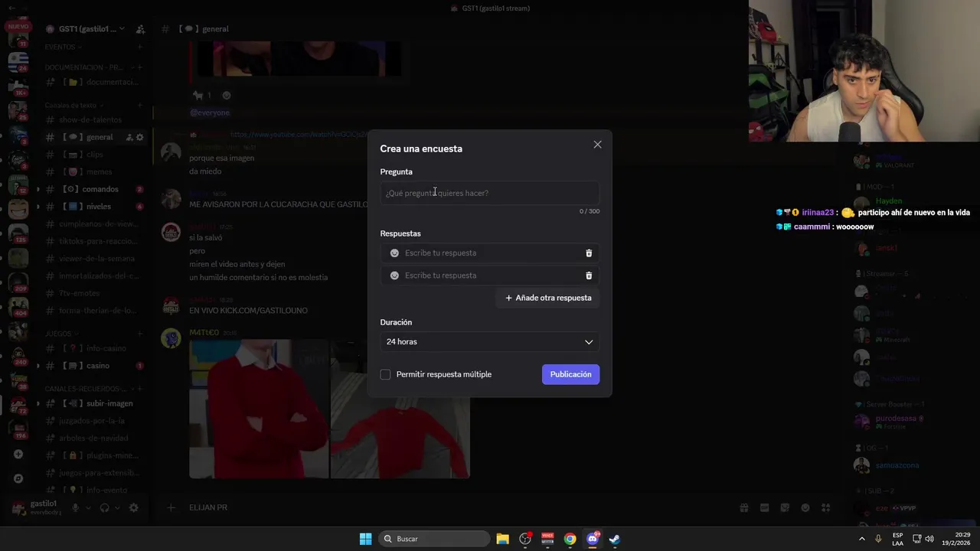
Task: Expand threads under casino channel
Action: [x=38, y=366]
